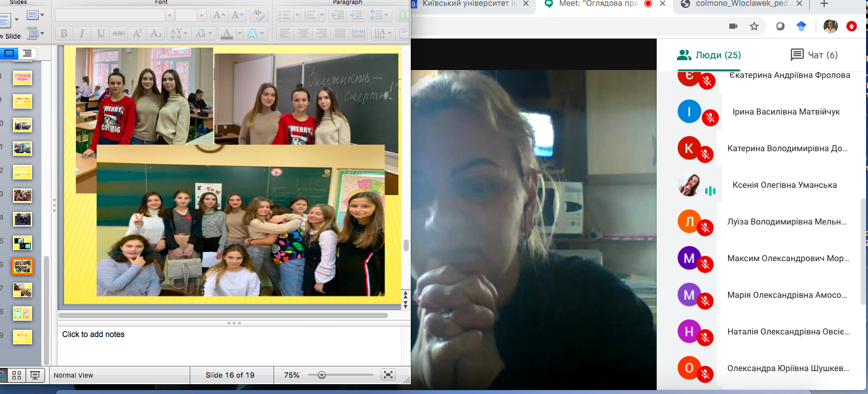Open a new browser tab with the plus button
This screenshot has width=868, height=394.
pos(823,5)
